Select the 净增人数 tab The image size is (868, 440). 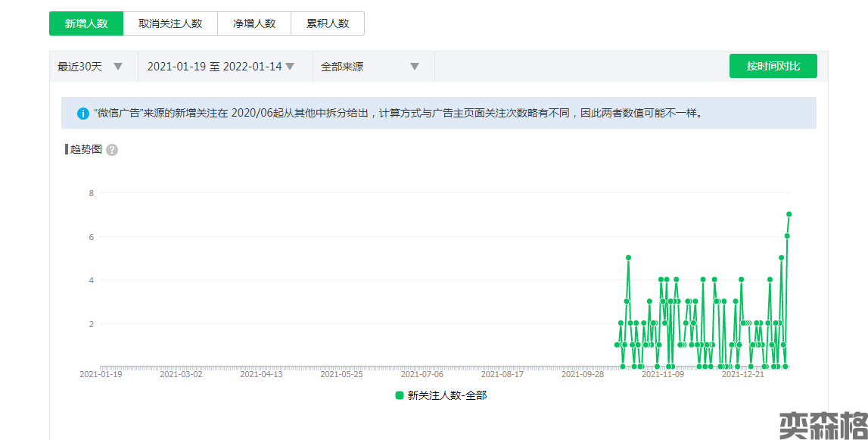tap(254, 23)
